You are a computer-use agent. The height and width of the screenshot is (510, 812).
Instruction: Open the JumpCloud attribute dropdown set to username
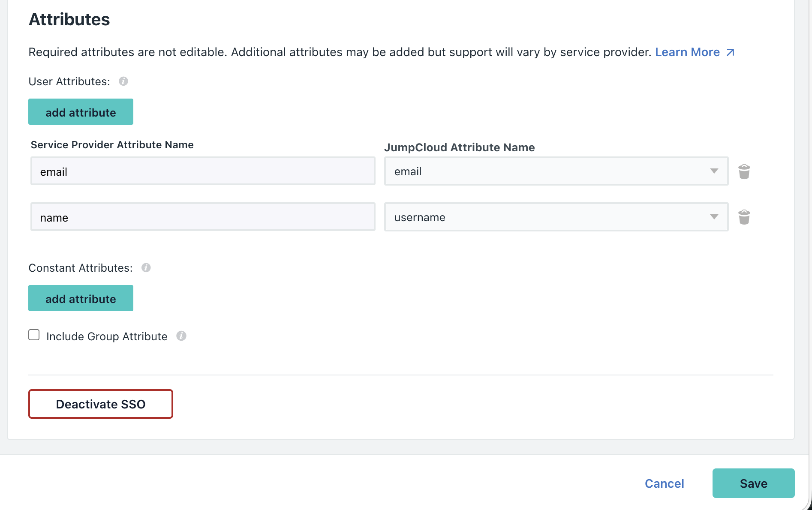coord(549,217)
